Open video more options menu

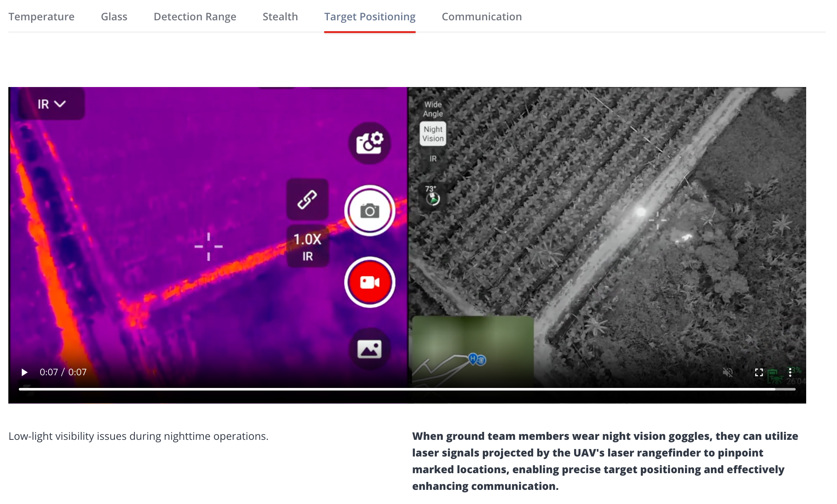pyautogui.click(x=790, y=372)
